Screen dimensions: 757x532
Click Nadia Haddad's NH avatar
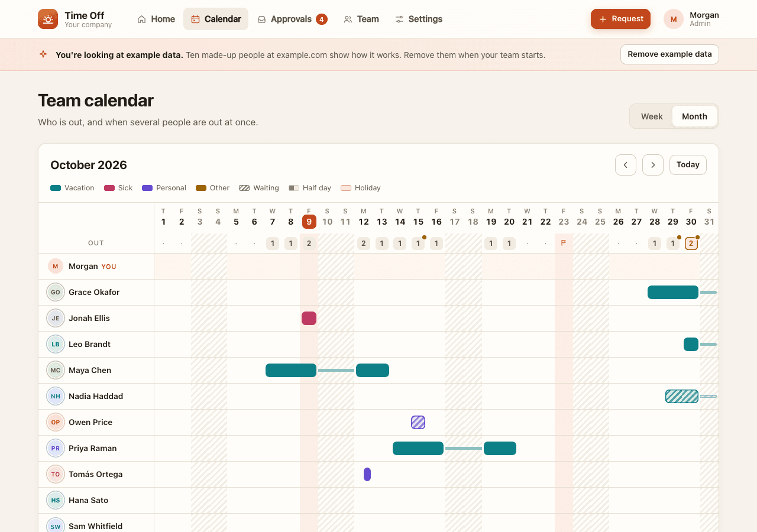point(56,396)
